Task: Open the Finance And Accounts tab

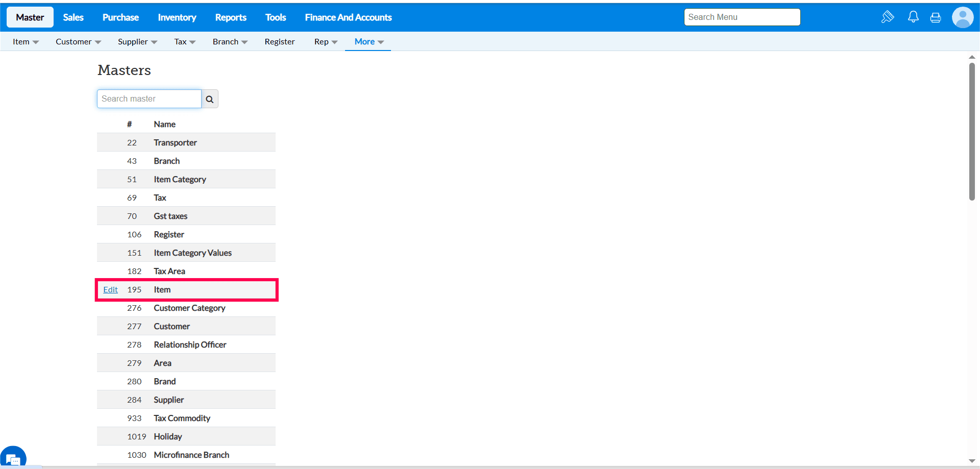Action: click(x=349, y=17)
